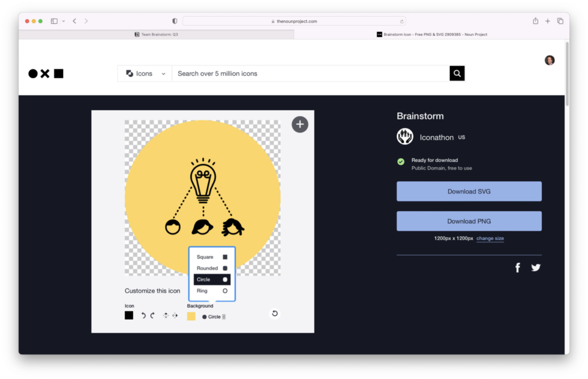Click the Noun Project logo
This screenshot has width=588, height=379.
pyautogui.click(x=45, y=73)
